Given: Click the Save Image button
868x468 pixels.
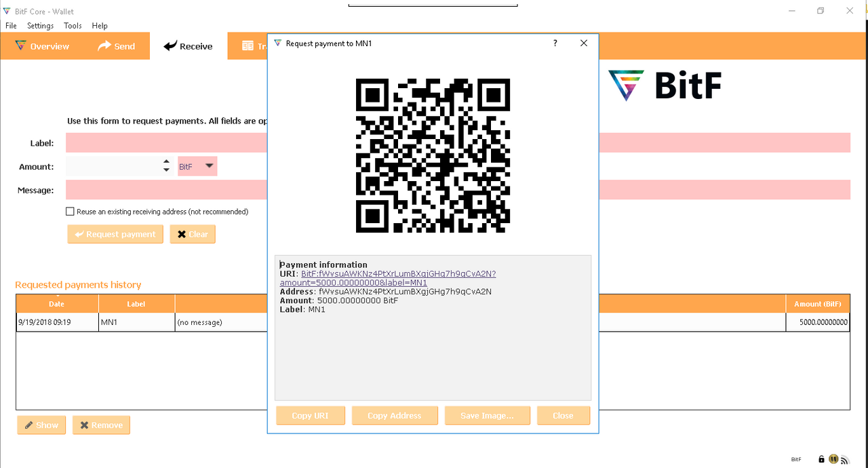Looking at the screenshot, I should [x=487, y=416].
